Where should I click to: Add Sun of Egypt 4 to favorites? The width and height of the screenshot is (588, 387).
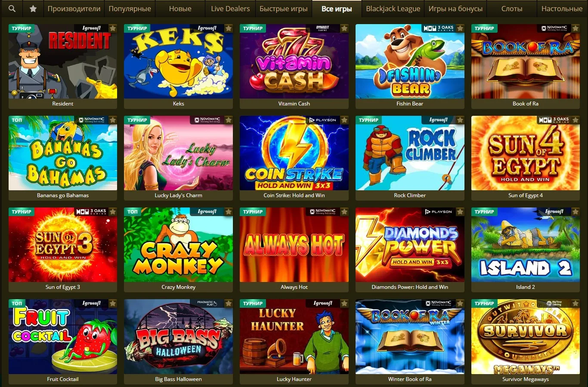point(576,120)
